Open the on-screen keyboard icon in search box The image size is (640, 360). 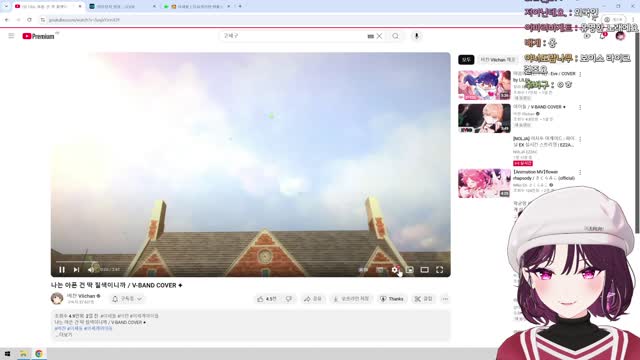[x=370, y=36]
